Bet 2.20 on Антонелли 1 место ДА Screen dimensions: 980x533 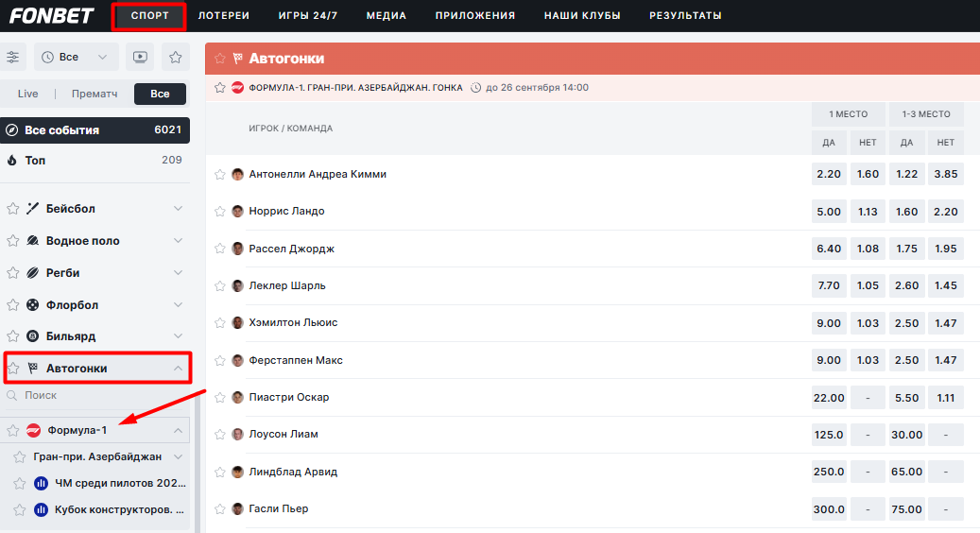829,174
